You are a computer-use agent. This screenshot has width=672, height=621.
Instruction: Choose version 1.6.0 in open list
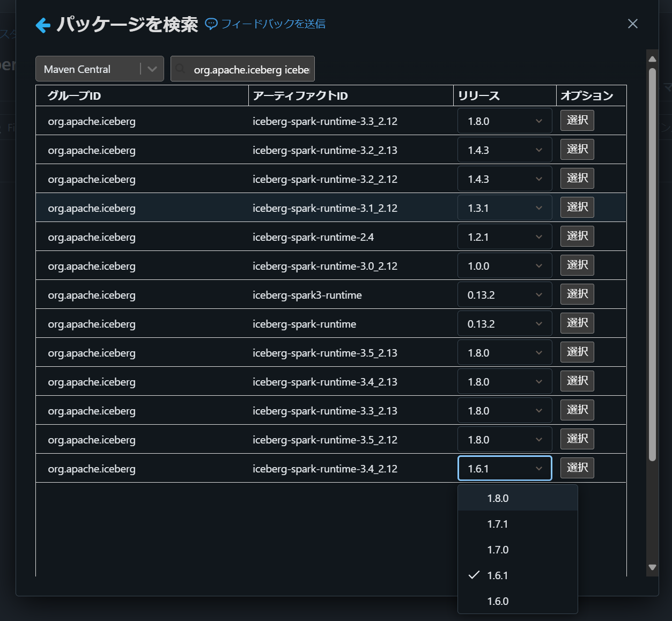518,601
